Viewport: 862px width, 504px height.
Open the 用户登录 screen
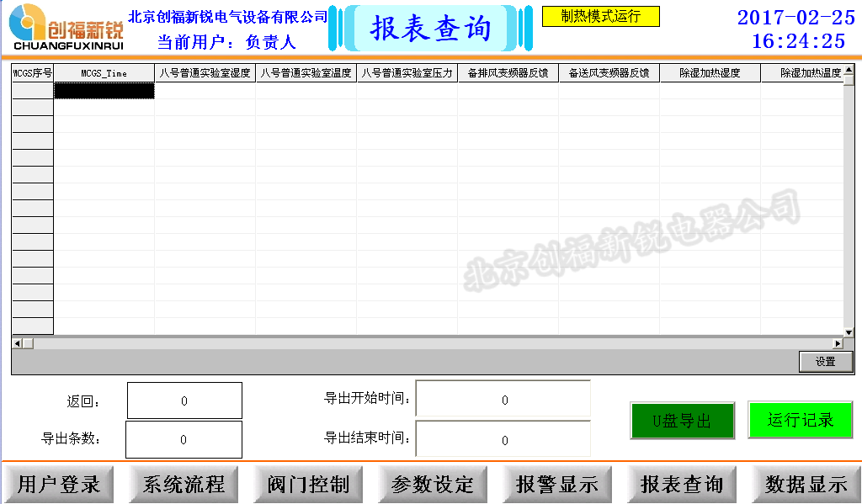[x=58, y=484]
